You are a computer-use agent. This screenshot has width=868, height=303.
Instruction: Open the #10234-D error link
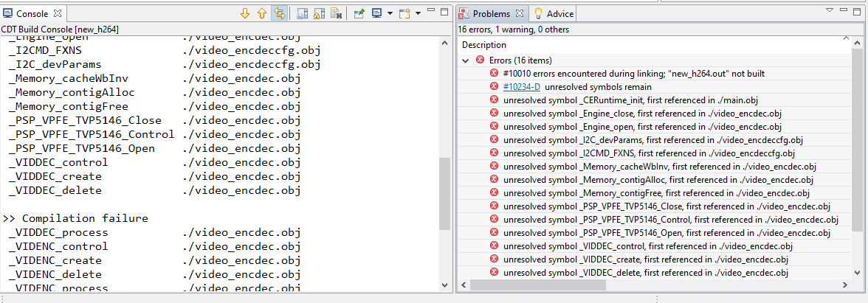click(x=522, y=87)
